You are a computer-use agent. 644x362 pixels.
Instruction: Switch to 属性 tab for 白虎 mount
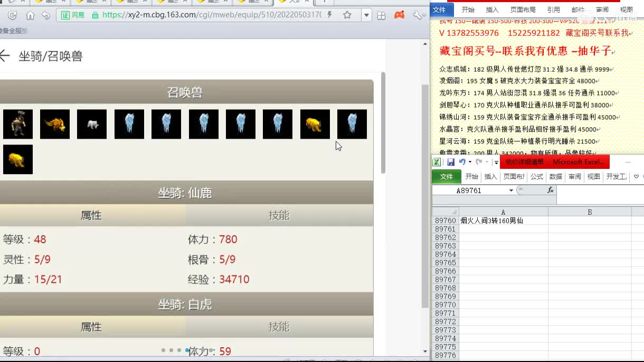[x=91, y=327]
